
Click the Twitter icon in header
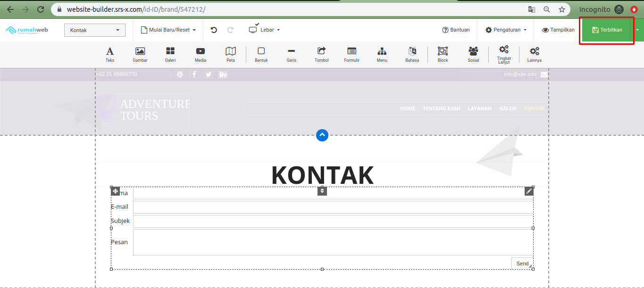[x=209, y=74]
